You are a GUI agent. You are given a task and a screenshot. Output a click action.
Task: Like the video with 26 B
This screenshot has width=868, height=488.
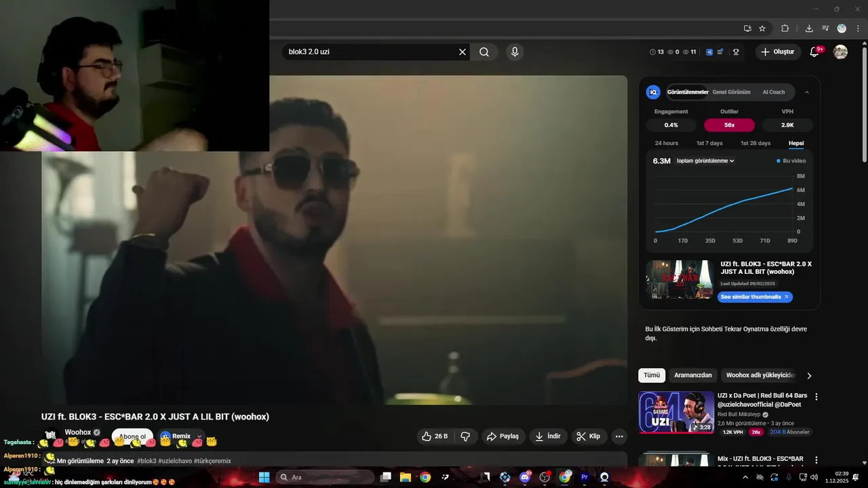click(x=435, y=436)
